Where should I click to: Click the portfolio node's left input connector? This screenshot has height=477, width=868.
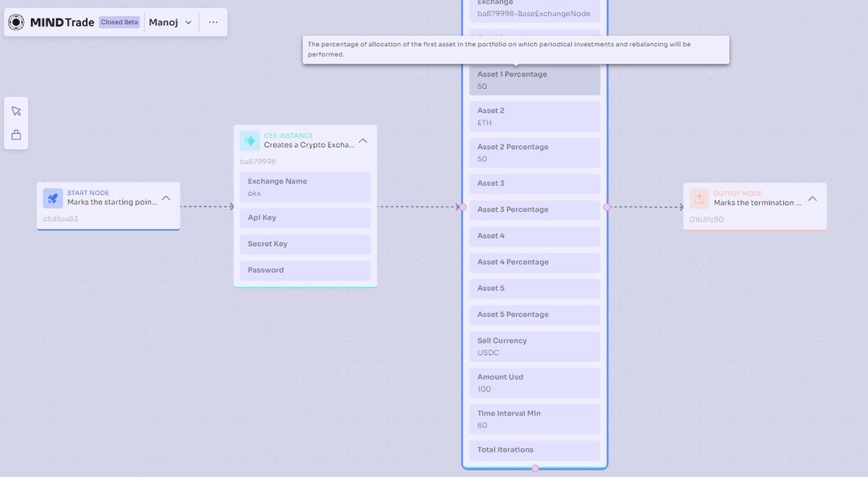coord(463,207)
